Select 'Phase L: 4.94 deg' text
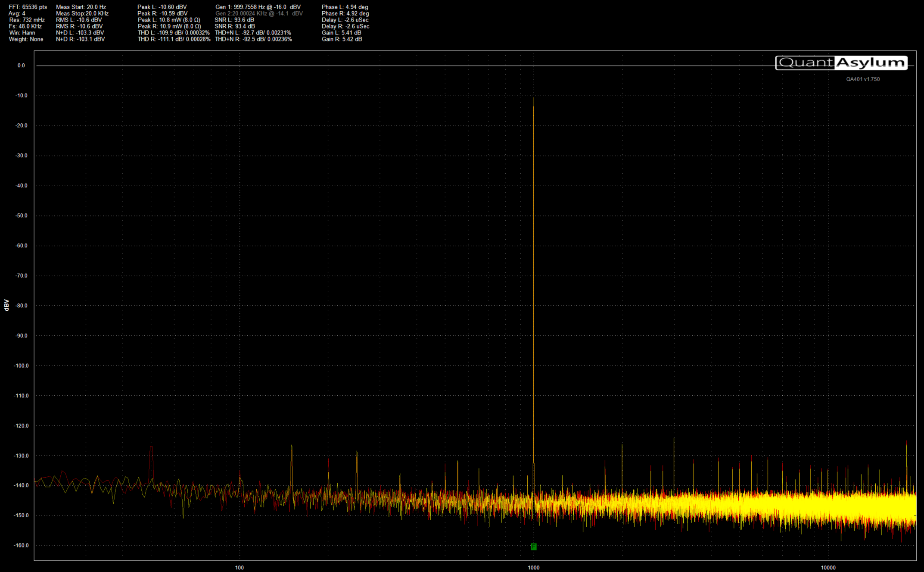The height and width of the screenshot is (572, 924). 345,7
